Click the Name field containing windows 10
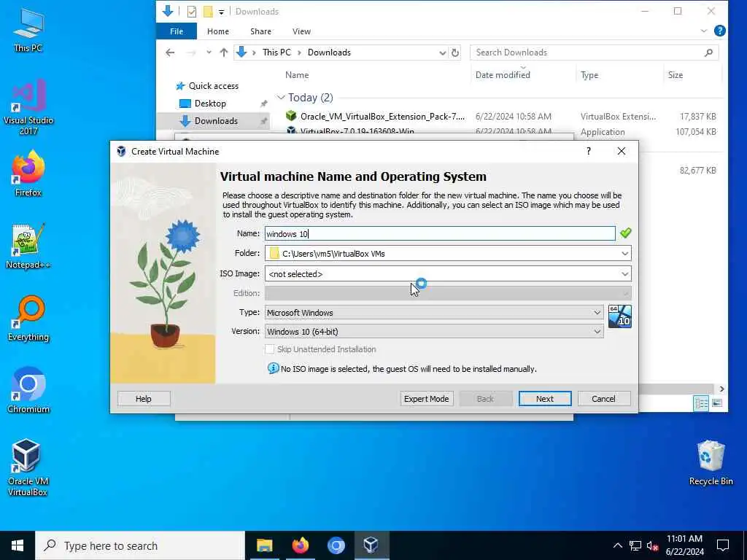This screenshot has height=560, width=747. (x=440, y=233)
